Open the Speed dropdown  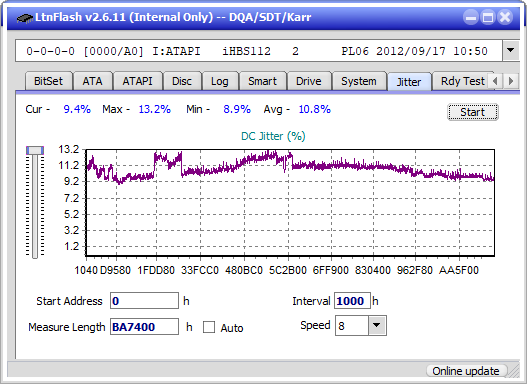tap(377, 325)
